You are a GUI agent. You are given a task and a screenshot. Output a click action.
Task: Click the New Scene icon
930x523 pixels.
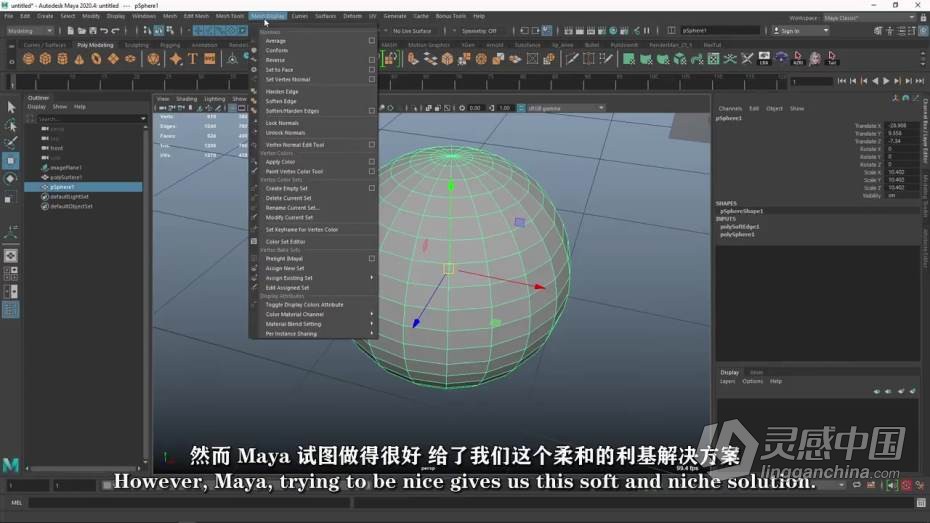coord(70,30)
